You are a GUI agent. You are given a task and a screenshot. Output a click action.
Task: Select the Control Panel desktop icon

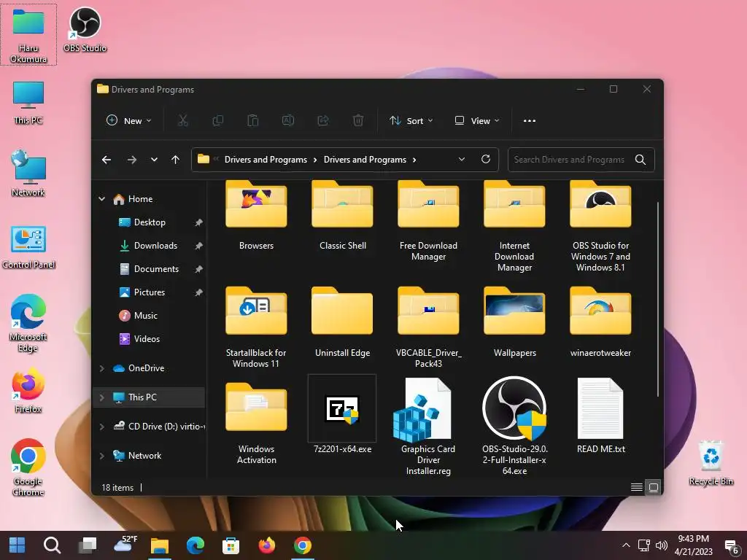coord(28,247)
